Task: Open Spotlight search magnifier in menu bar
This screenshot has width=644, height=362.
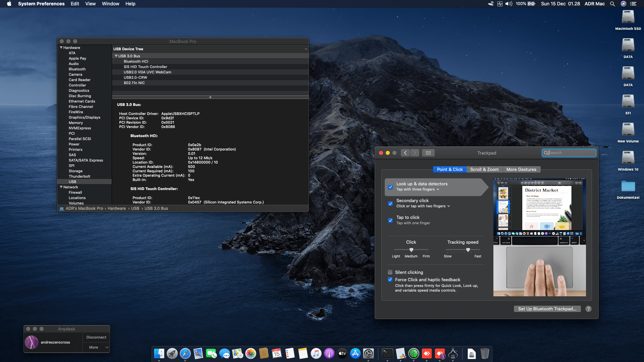Action: 612,4
